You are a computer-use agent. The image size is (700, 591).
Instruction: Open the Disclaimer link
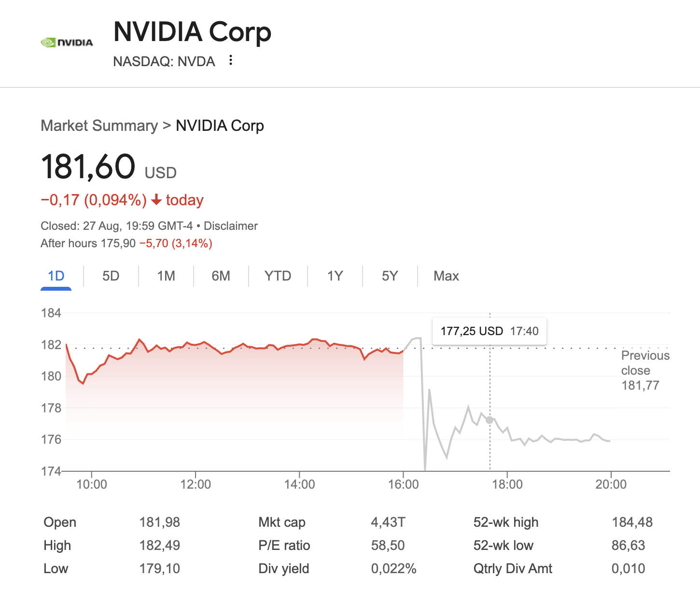231,226
